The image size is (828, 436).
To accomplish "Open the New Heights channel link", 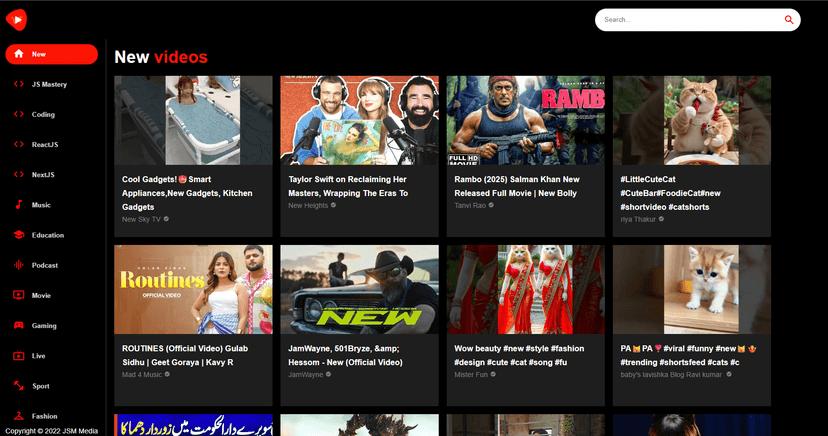I will [308, 206].
